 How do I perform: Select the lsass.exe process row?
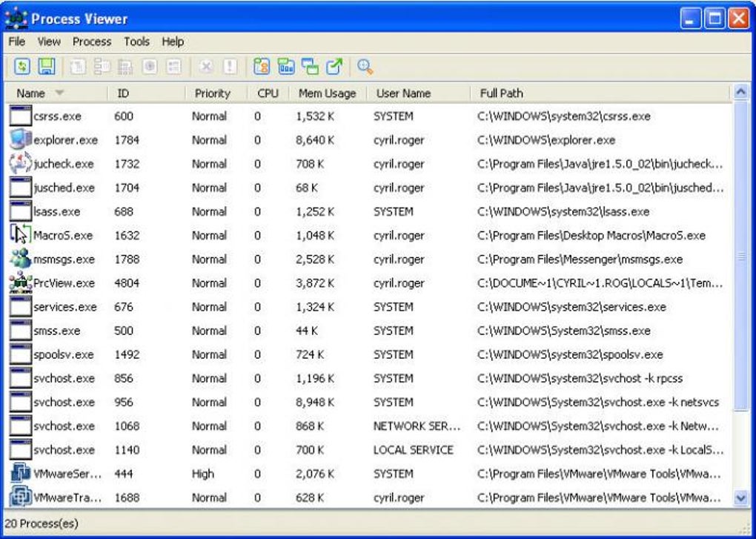coord(369,211)
